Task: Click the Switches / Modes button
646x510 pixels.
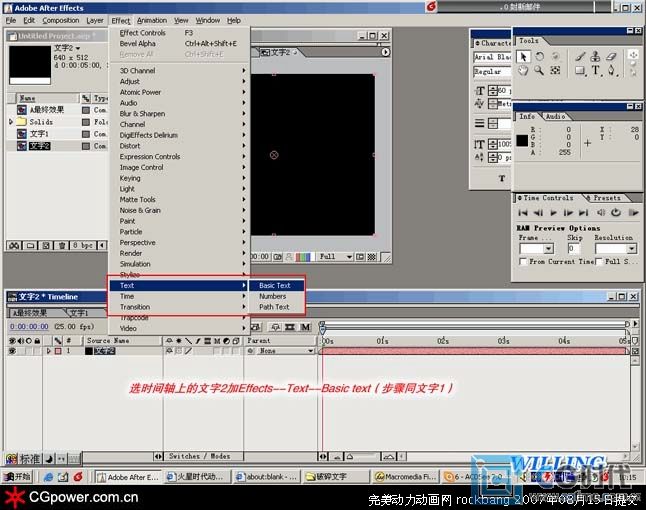Action: tap(200, 456)
